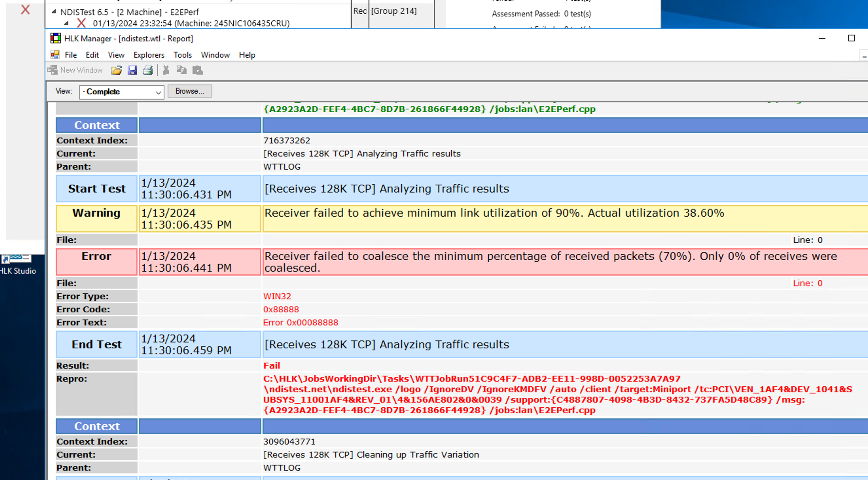
Task: Click the open folder toolbar icon
Action: [116, 70]
